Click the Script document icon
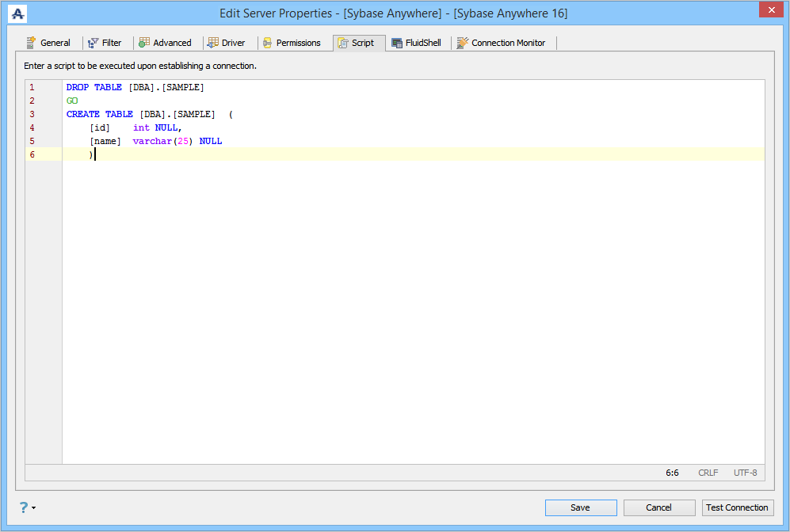 343,44
